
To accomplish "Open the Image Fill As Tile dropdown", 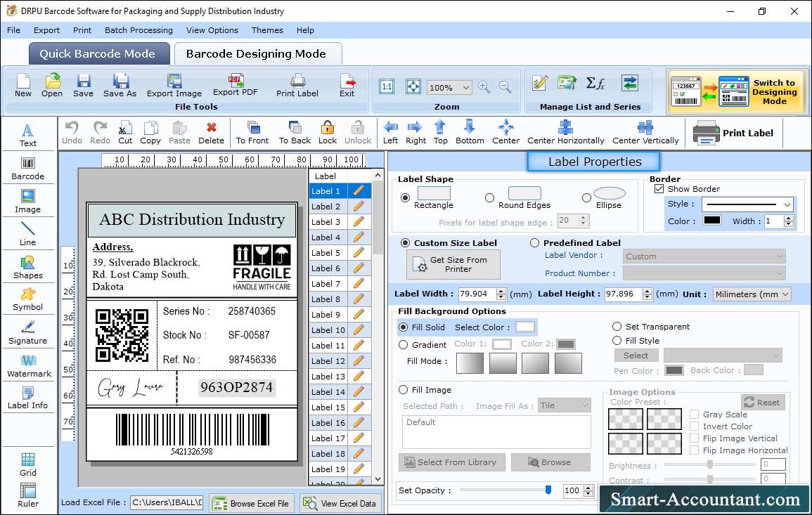I will click(565, 405).
